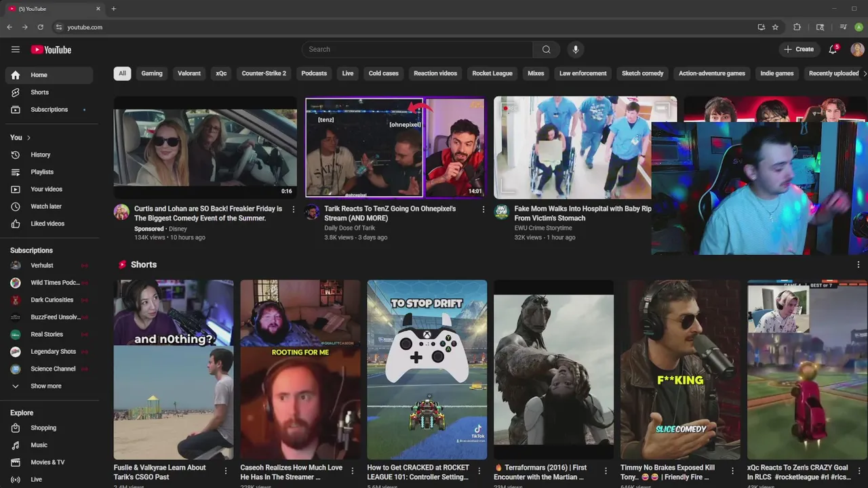This screenshot has width=868, height=488.
Task: Open the notifications bell
Action: point(833,49)
